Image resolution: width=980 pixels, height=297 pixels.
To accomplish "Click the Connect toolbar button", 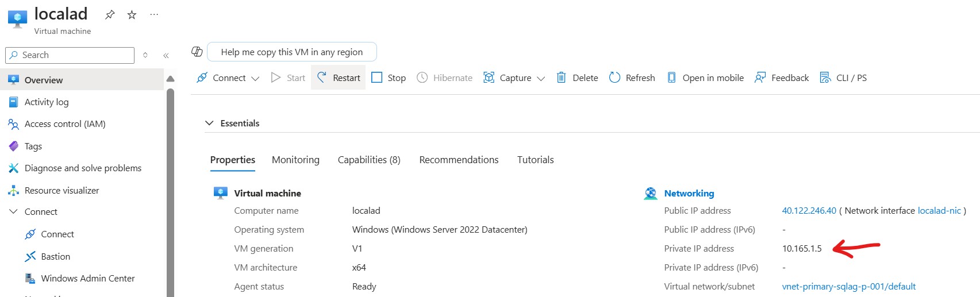I will coord(221,78).
